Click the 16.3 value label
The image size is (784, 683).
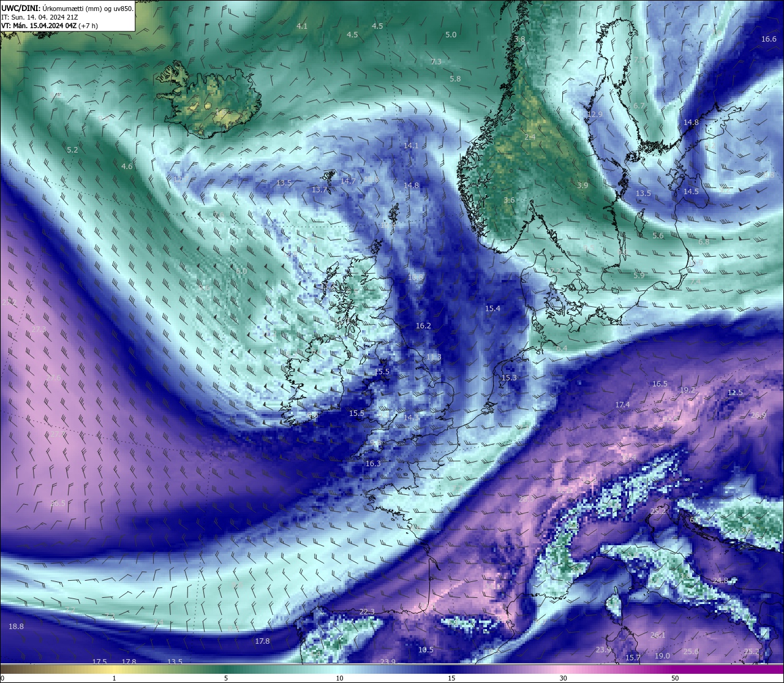pyautogui.click(x=373, y=464)
